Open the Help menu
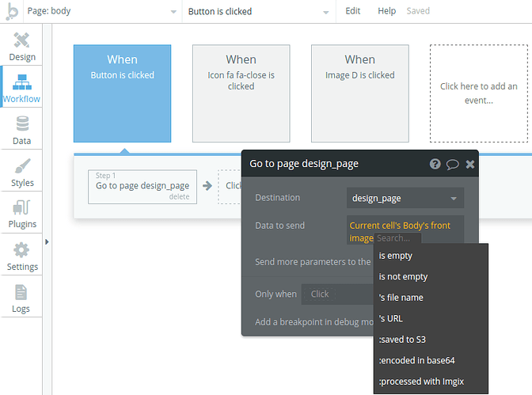Viewport: 532px width, 395px height. click(387, 11)
